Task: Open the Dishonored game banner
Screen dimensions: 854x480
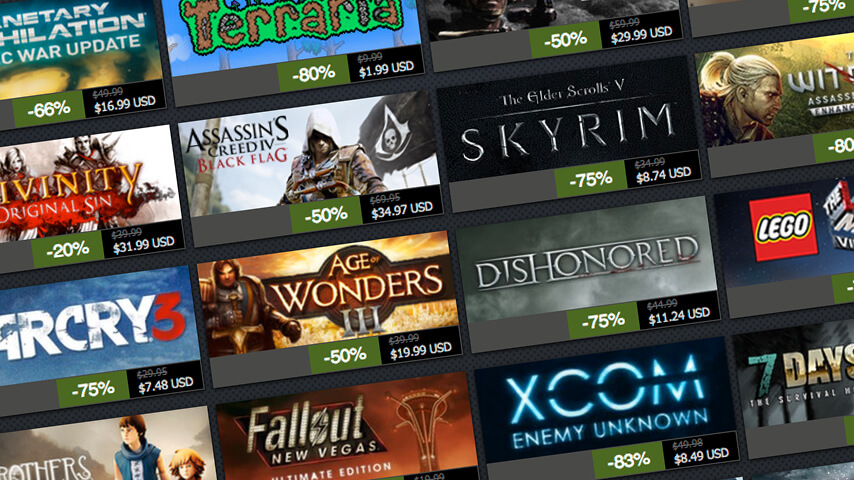Action: pyautogui.click(x=587, y=260)
